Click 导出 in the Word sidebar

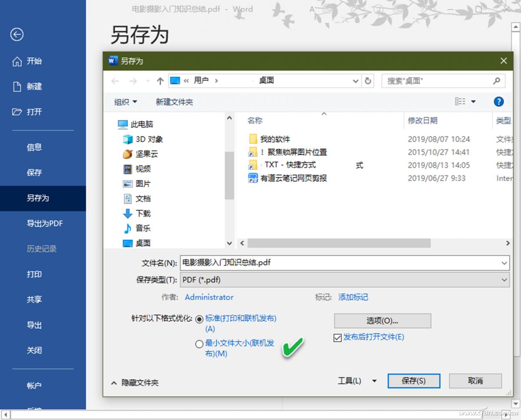34,325
